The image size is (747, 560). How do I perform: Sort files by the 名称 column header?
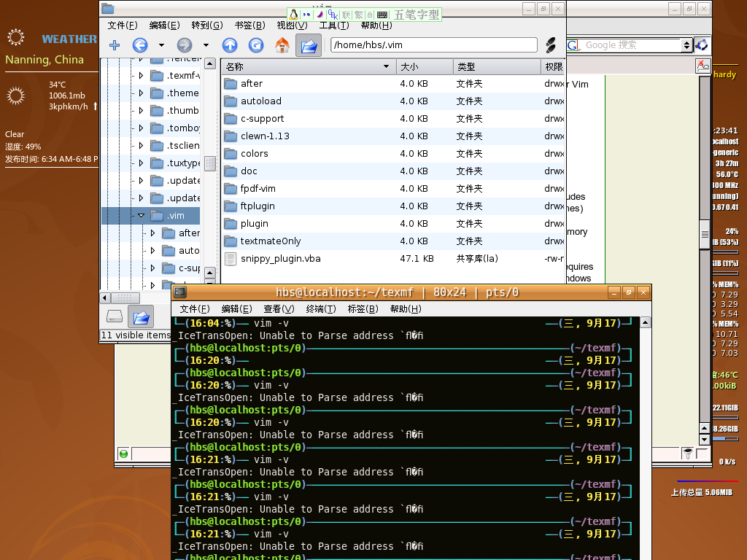pos(309,66)
